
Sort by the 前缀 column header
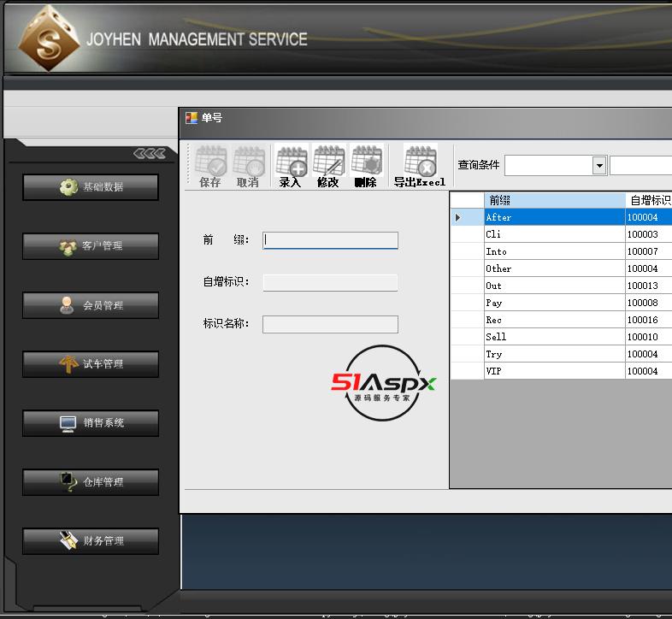click(555, 200)
